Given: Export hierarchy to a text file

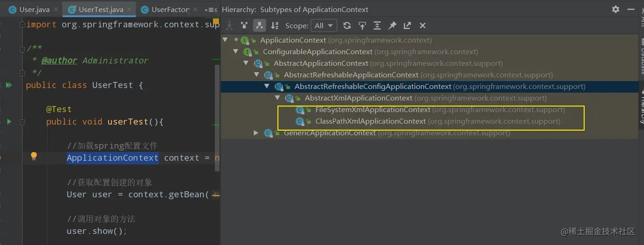Looking at the screenshot, I should [x=407, y=25].
